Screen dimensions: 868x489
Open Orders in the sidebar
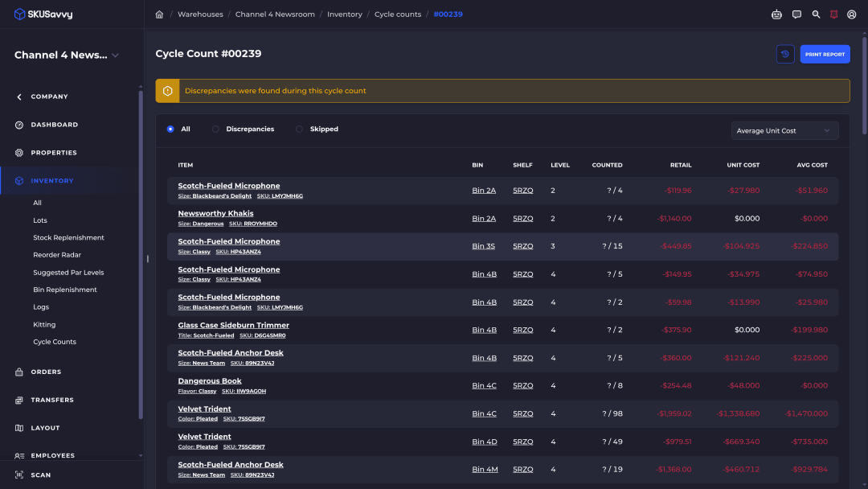[46, 372]
